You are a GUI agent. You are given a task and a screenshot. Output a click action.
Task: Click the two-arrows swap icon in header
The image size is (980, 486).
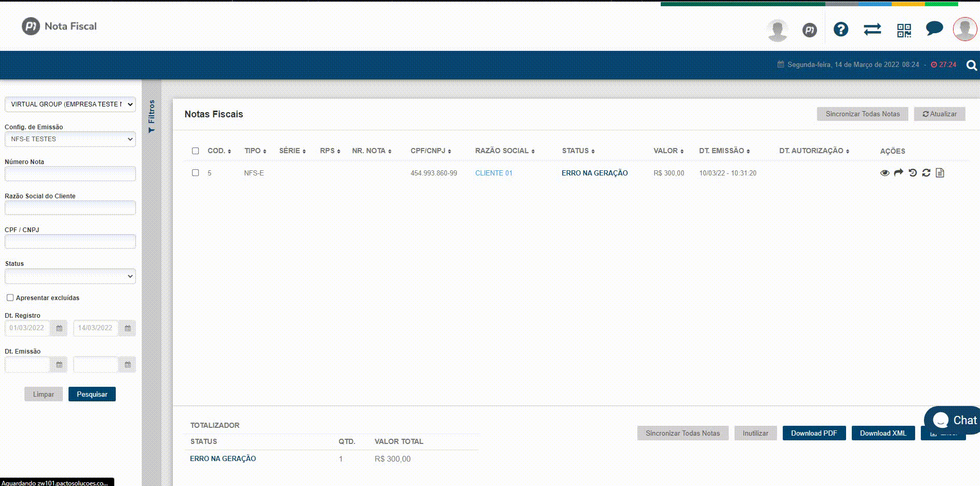[872, 30]
